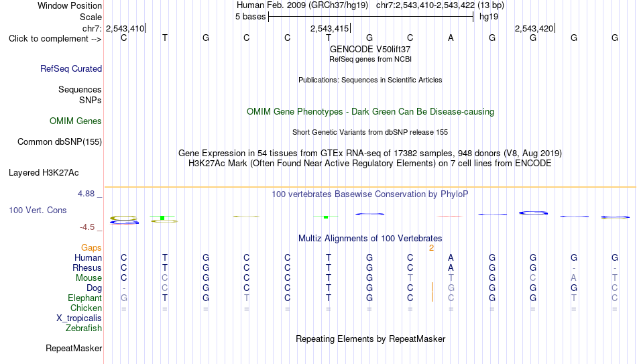637x364 pixels.
Task: Click the Scale label
Action: tap(91, 17)
